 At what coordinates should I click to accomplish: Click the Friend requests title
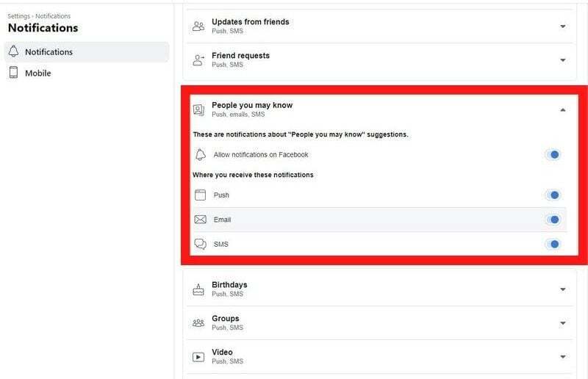[x=241, y=56]
